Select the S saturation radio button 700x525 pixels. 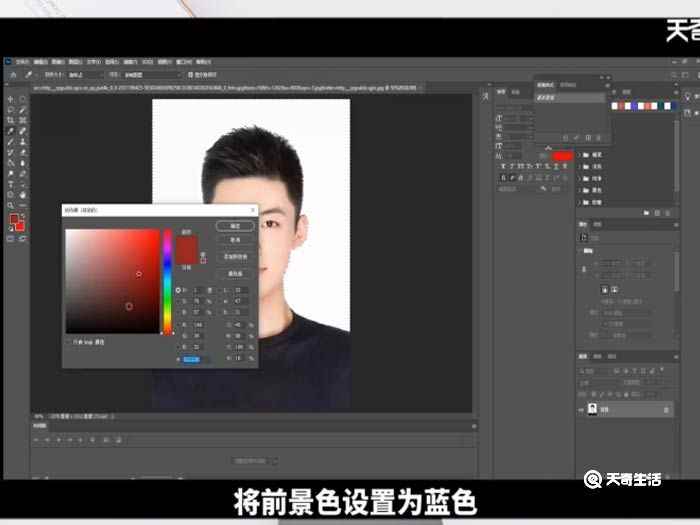coord(178,301)
